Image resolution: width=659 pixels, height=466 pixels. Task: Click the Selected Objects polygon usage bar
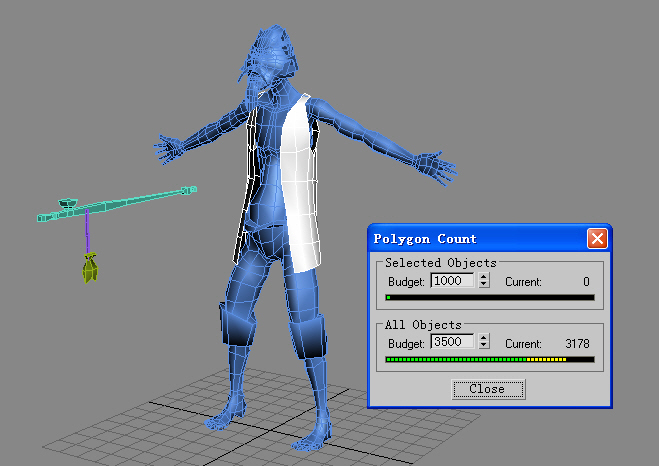coord(489,297)
